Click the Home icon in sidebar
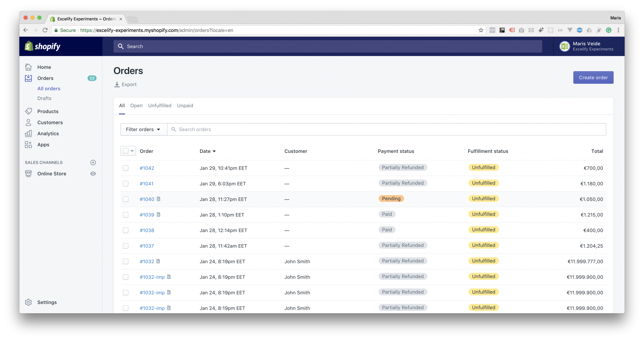The image size is (644, 341). pyautogui.click(x=28, y=67)
